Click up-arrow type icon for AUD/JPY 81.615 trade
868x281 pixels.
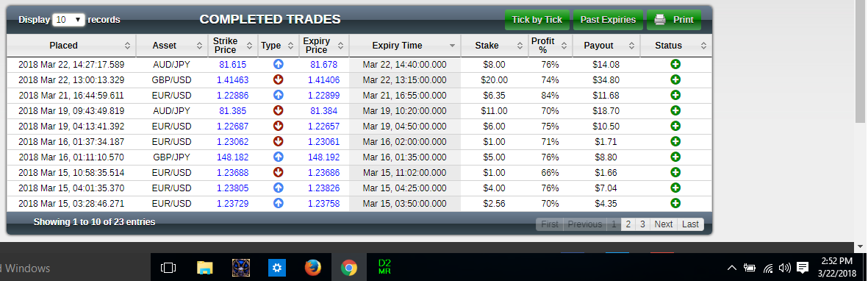click(x=279, y=64)
